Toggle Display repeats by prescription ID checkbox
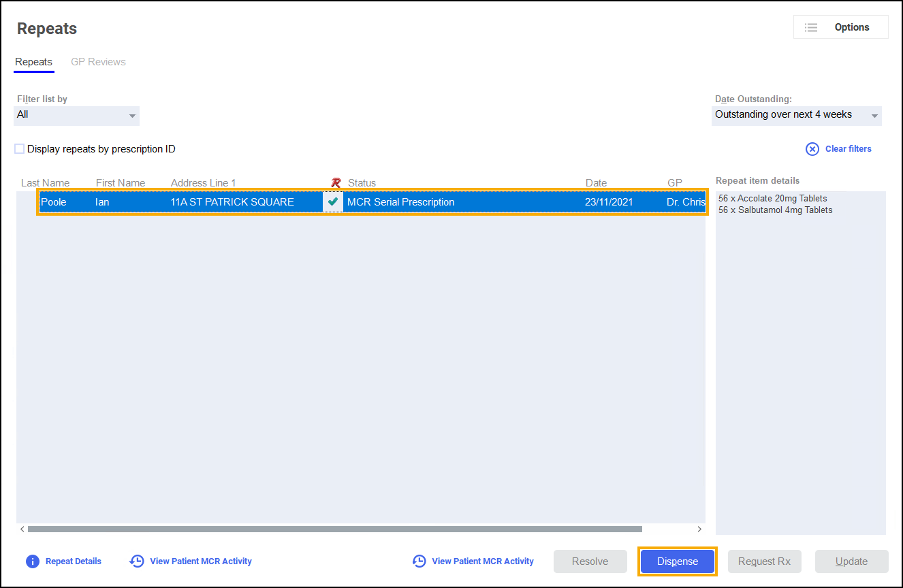The height and width of the screenshot is (588, 903). point(20,149)
